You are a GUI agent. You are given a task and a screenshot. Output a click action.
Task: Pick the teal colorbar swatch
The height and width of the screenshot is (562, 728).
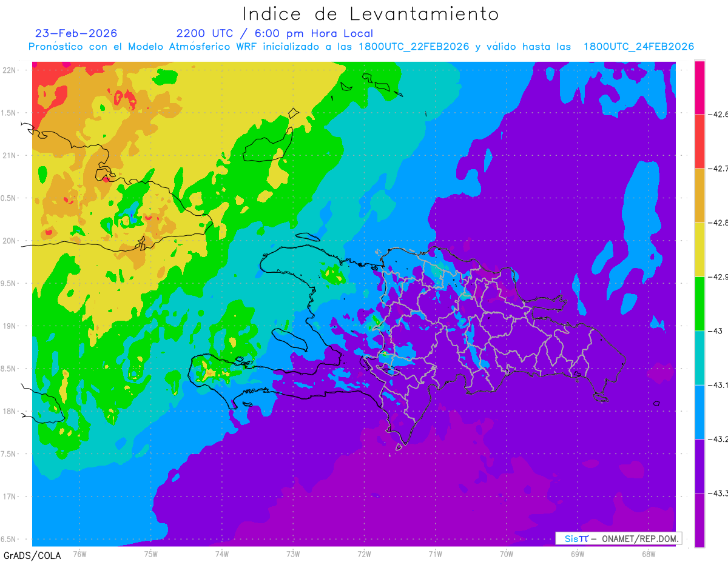click(x=699, y=358)
